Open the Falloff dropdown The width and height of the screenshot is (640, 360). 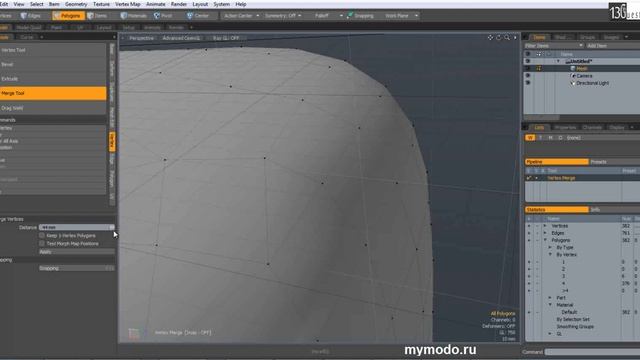328,16
